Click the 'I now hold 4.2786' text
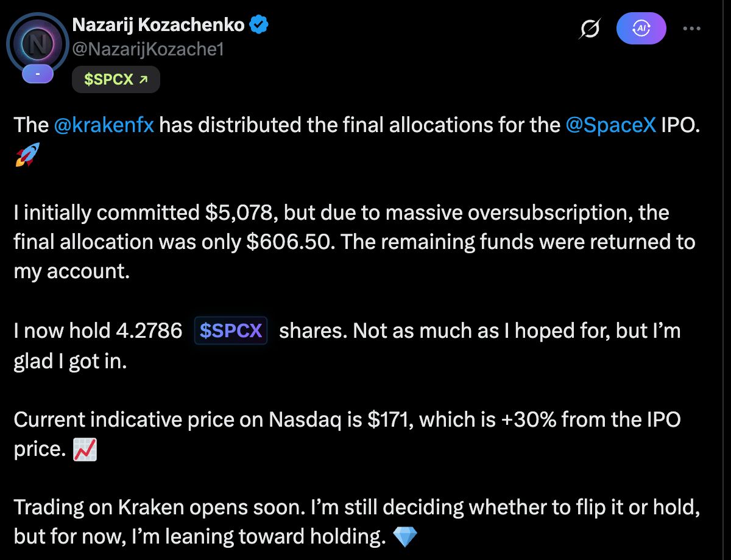This screenshot has height=560, width=731. [98, 331]
